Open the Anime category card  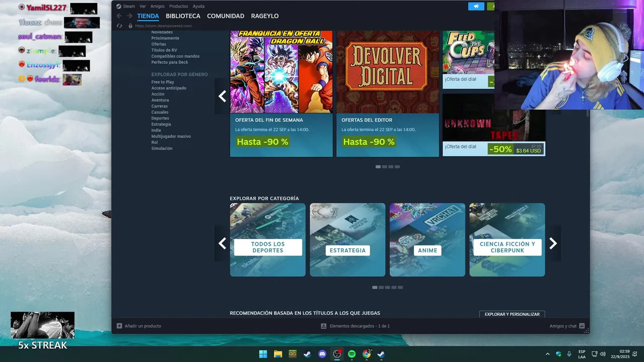pyautogui.click(x=427, y=240)
